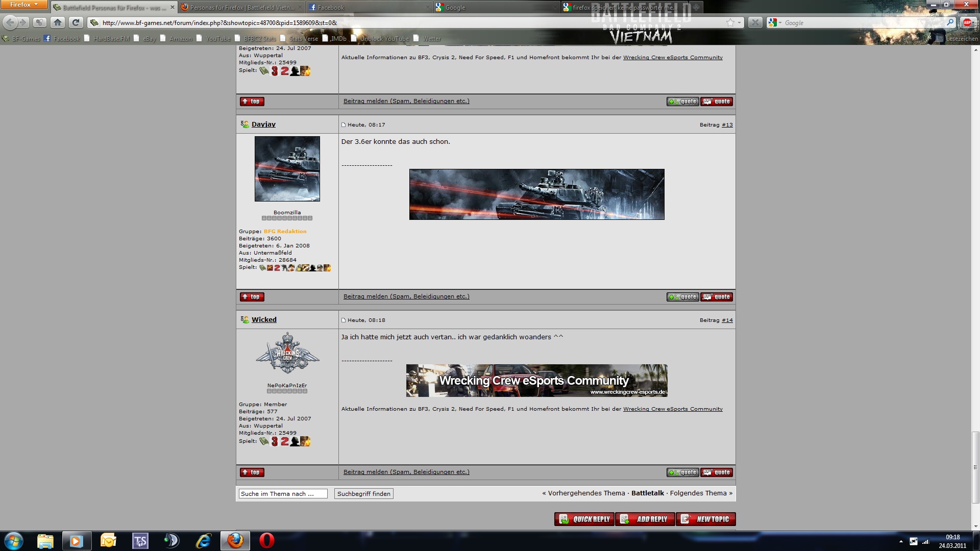
Task: Click the vertical page scrollbar thumb
Action: coord(975,467)
